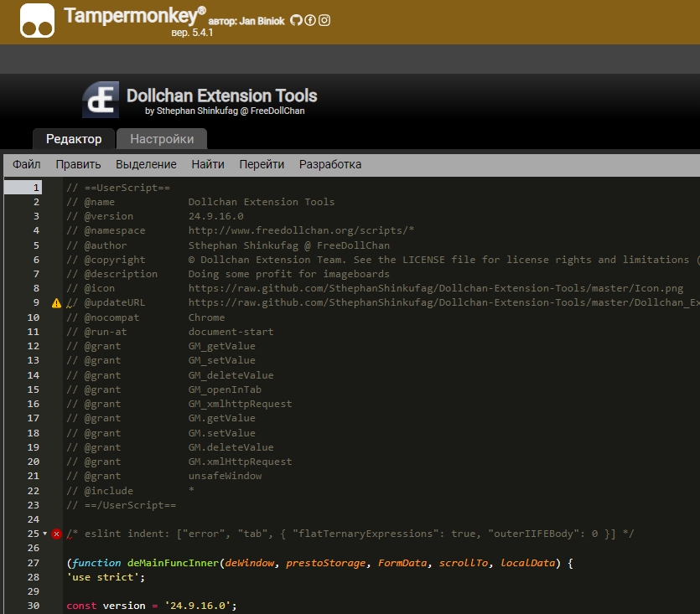Click the red error icon on line 25
The width and height of the screenshot is (700, 614).
[x=56, y=534]
